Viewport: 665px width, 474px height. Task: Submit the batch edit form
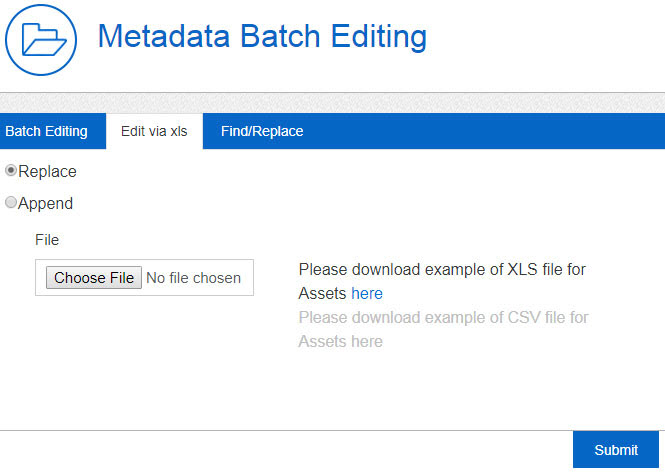click(x=616, y=450)
